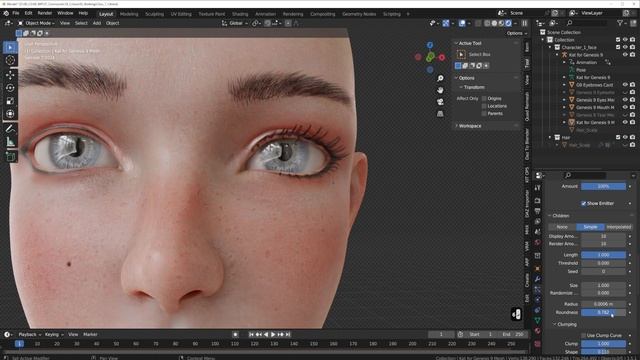Open the Object Data green triangle tab

click(538, 321)
